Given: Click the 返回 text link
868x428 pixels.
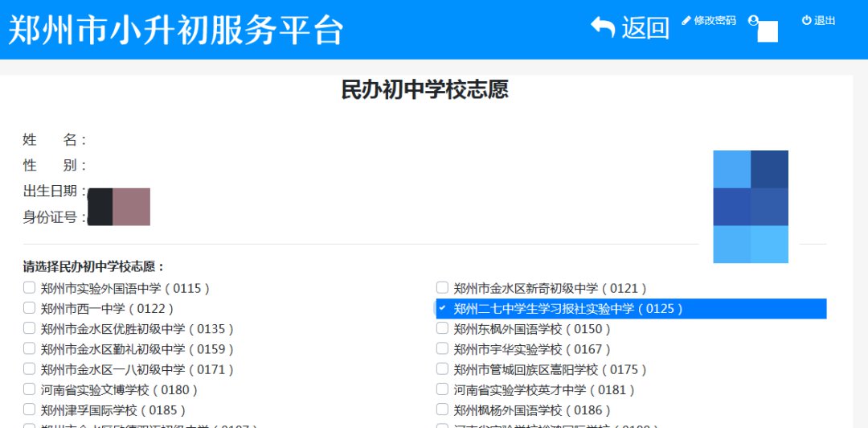Looking at the screenshot, I should click(x=645, y=27).
